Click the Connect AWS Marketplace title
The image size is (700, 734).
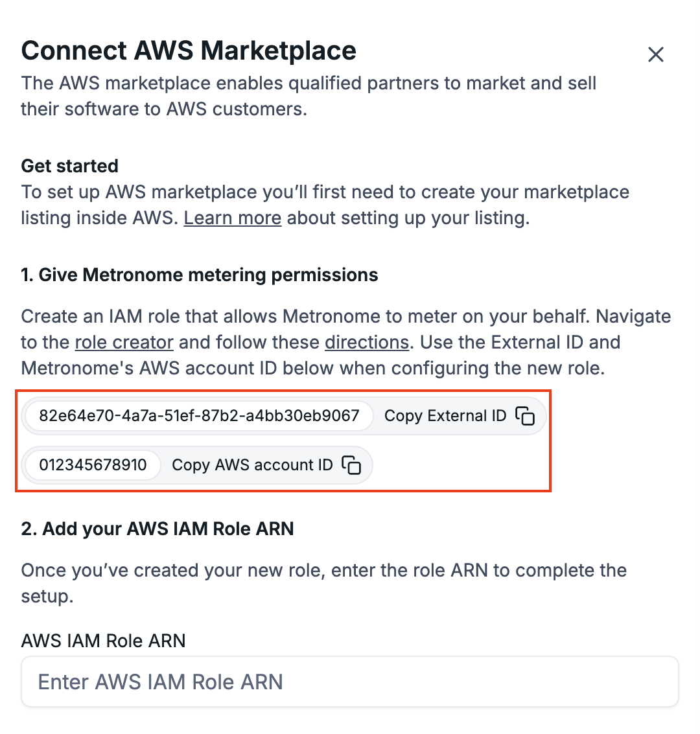tap(189, 51)
